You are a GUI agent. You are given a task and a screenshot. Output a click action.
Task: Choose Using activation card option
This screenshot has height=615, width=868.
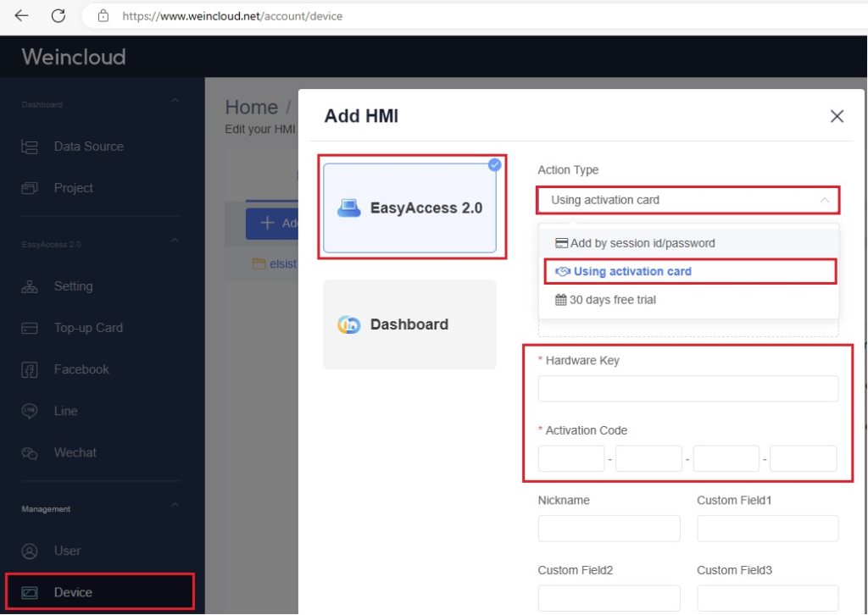click(688, 272)
